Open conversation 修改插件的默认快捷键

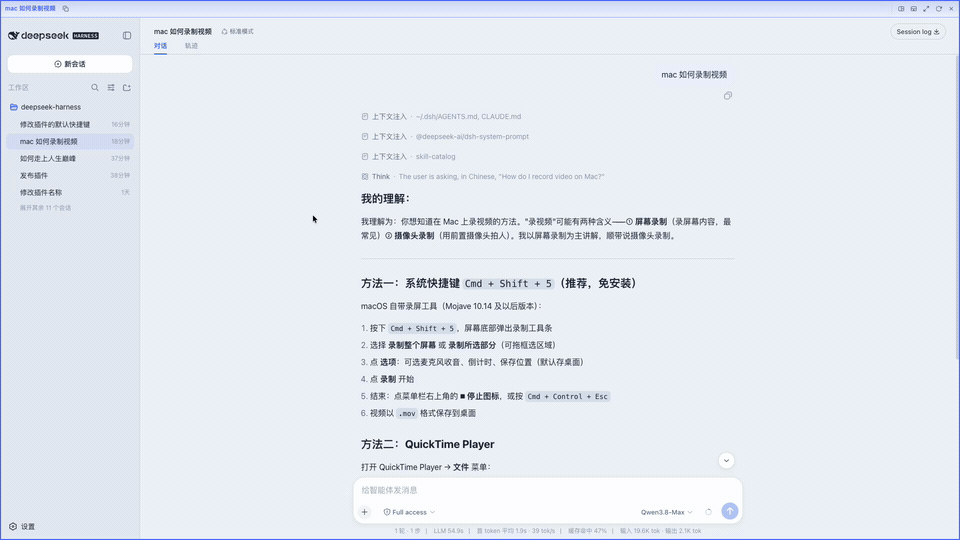(x=70, y=124)
